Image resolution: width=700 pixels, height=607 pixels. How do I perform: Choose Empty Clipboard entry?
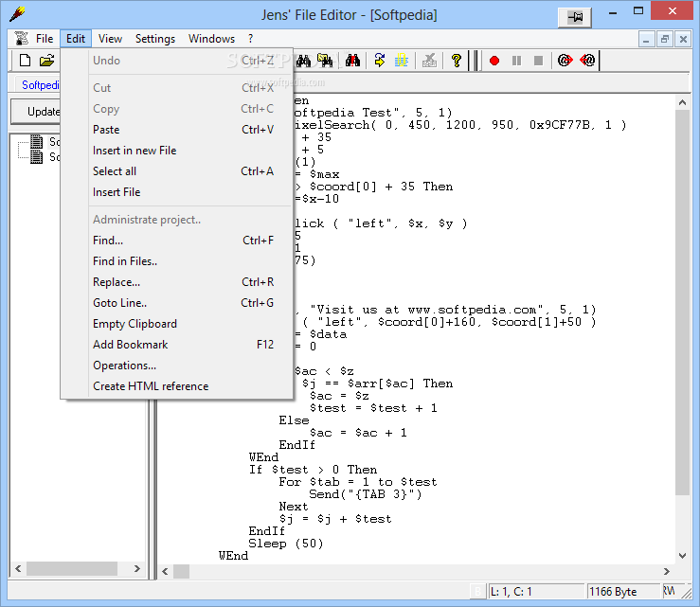177,324
